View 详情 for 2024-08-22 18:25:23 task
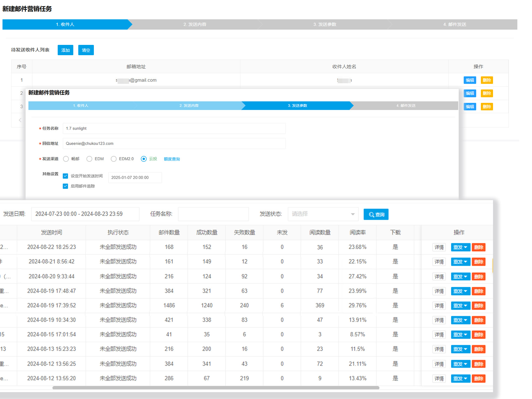532x399 pixels. [x=439, y=247]
